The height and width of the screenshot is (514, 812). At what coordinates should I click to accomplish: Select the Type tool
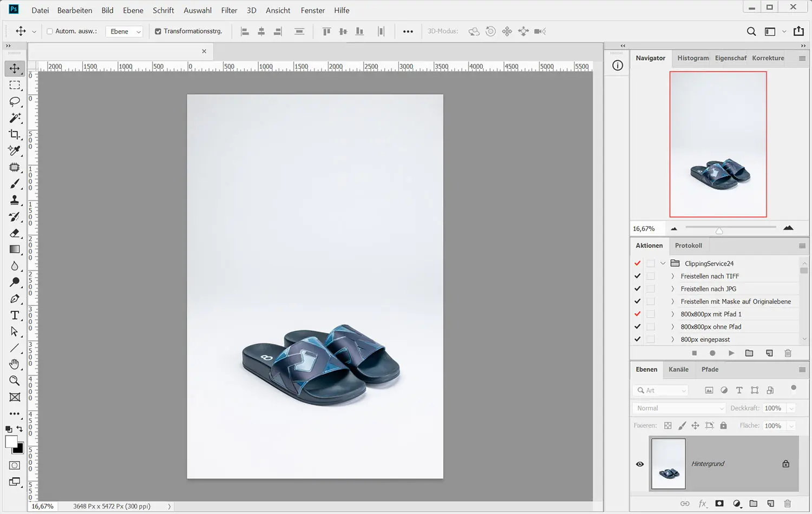click(15, 315)
